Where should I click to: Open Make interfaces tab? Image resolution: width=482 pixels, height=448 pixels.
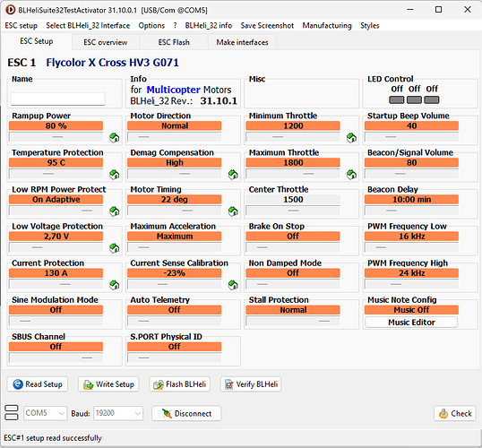pyautogui.click(x=242, y=42)
